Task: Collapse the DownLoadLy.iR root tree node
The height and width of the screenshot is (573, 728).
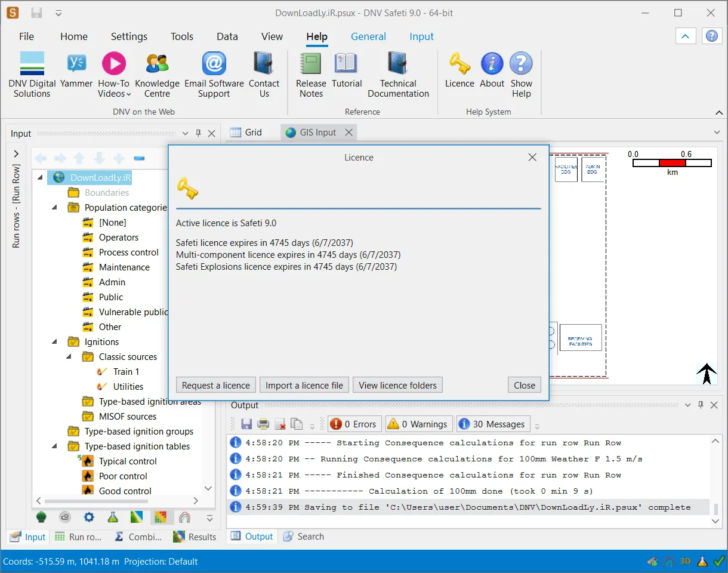Action: coord(41,177)
